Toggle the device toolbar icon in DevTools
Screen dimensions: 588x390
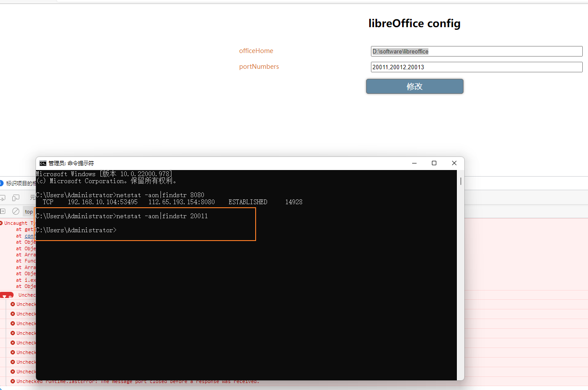(16, 198)
